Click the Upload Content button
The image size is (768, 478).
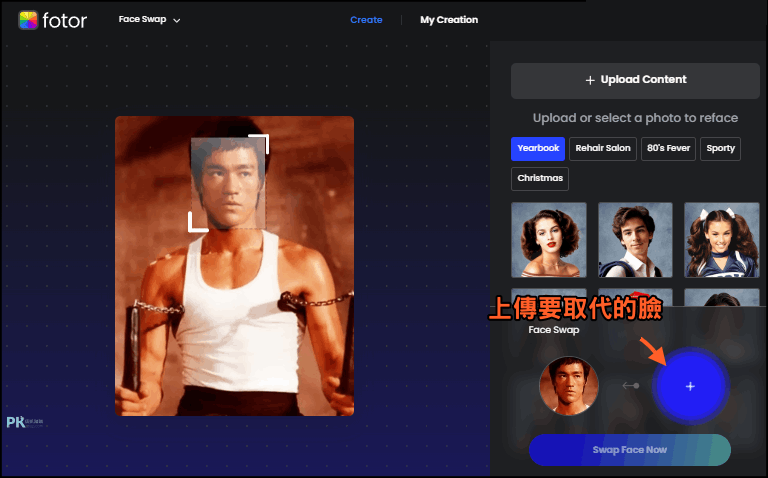coord(635,80)
